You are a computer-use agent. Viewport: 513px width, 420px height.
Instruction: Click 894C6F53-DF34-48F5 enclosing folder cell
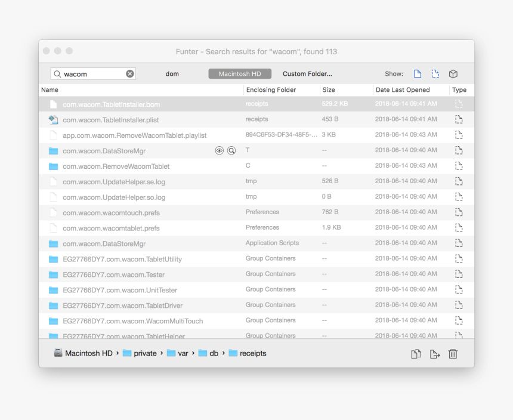282,134
